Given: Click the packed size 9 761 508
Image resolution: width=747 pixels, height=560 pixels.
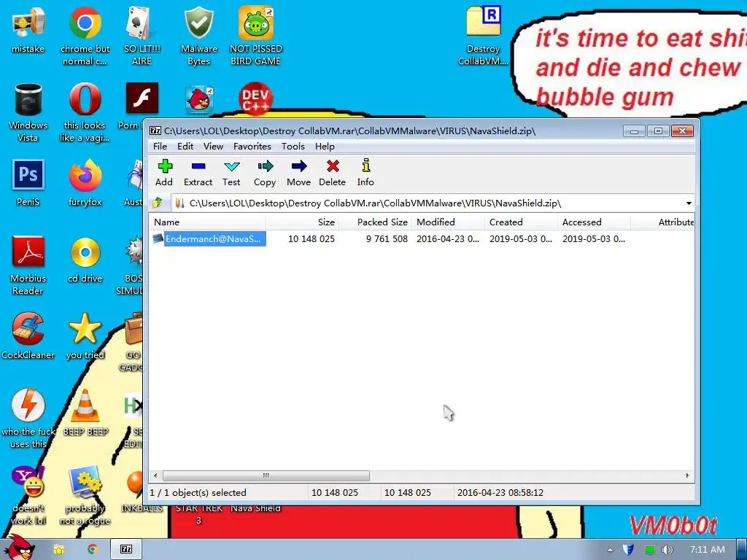Looking at the screenshot, I should [387, 239].
